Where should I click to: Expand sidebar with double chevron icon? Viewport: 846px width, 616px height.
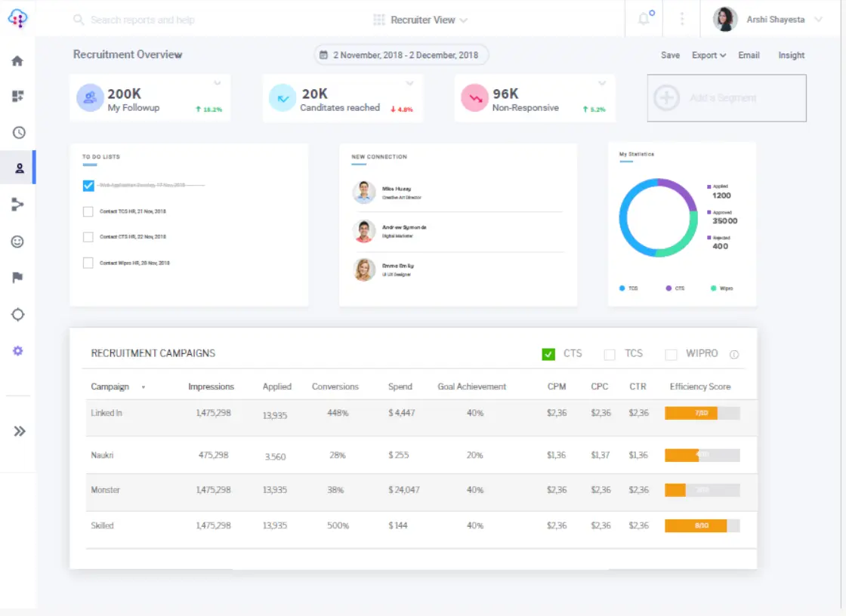(20, 431)
